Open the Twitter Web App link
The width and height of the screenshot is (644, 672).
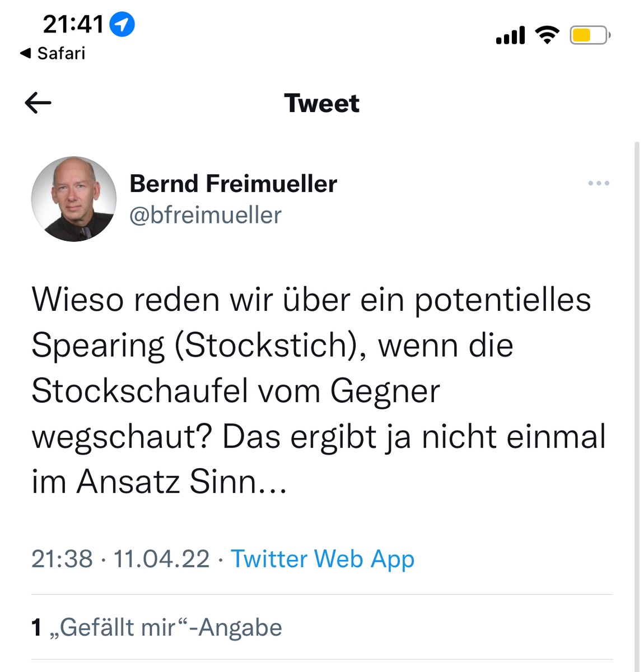click(x=323, y=559)
